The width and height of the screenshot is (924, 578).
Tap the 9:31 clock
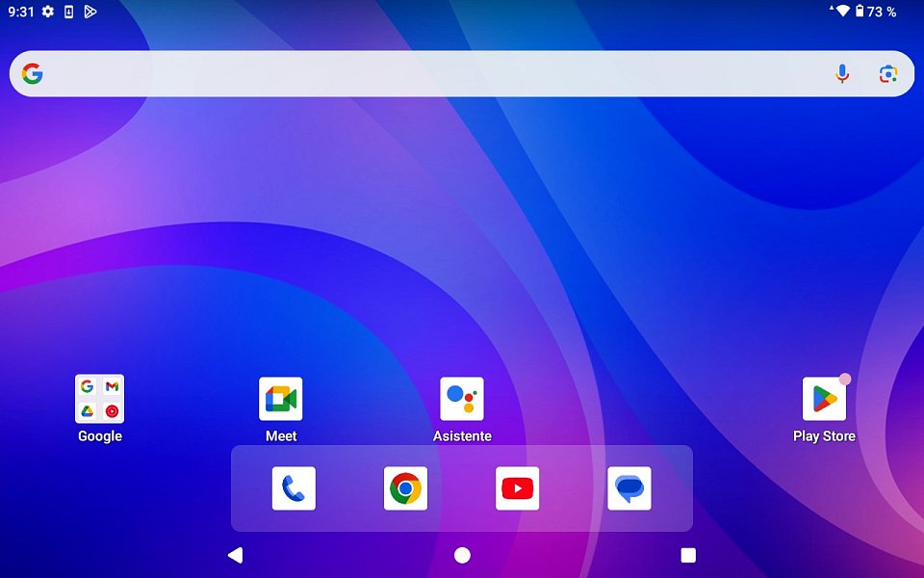pos(20,12)
